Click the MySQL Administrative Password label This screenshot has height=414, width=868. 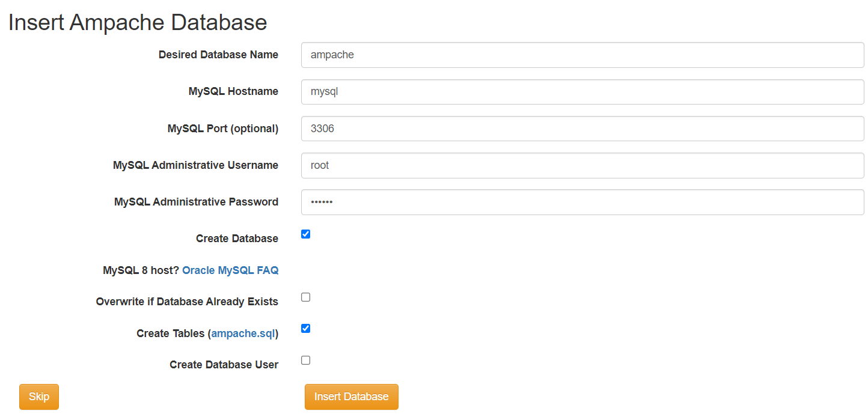coord(196,202)
